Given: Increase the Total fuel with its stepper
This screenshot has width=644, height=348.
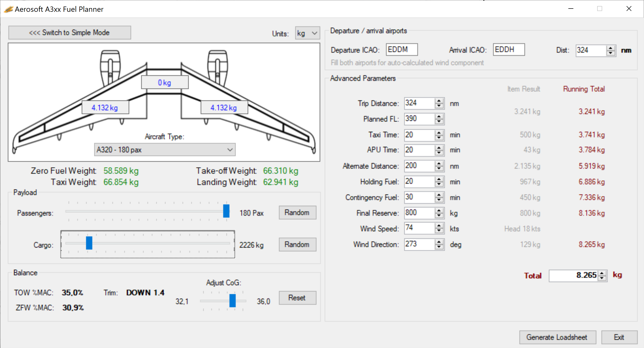Looking at the screenshot, I should click(602, 273).
